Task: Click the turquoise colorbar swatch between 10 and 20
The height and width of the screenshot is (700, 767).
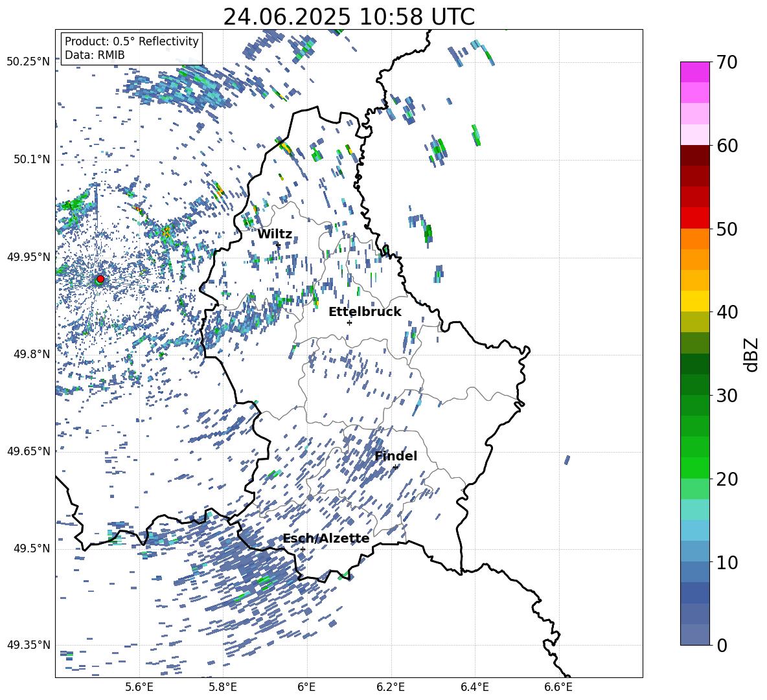Action: 694,510
